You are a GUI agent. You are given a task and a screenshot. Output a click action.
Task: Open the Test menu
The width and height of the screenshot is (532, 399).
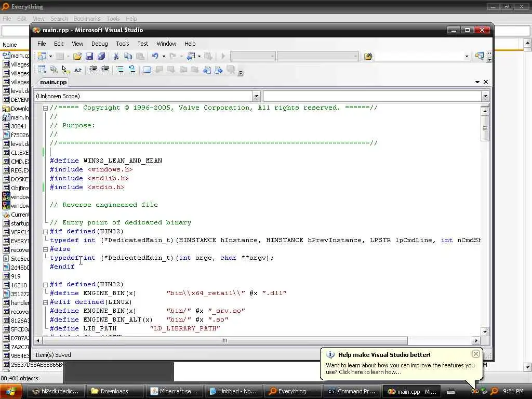coord(143,44)
